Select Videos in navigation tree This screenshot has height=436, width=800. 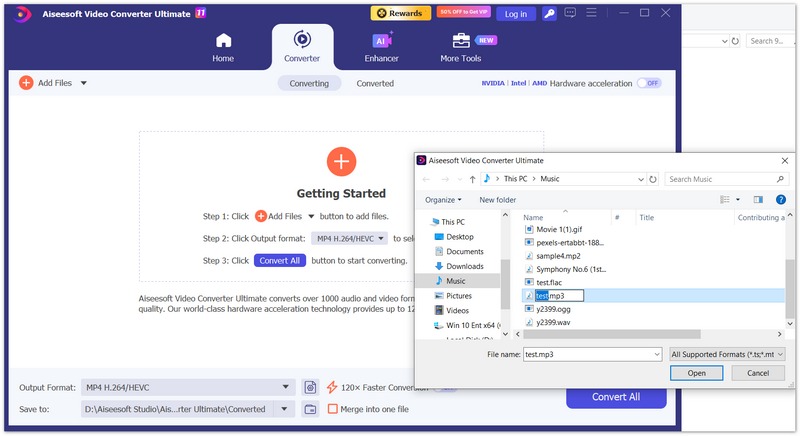pos(451,311)
